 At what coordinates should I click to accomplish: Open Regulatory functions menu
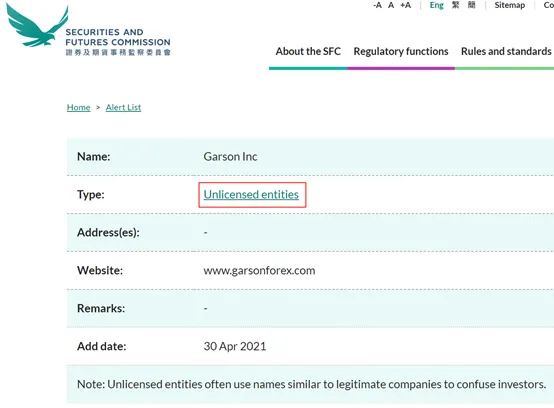(x=401, y=52)
